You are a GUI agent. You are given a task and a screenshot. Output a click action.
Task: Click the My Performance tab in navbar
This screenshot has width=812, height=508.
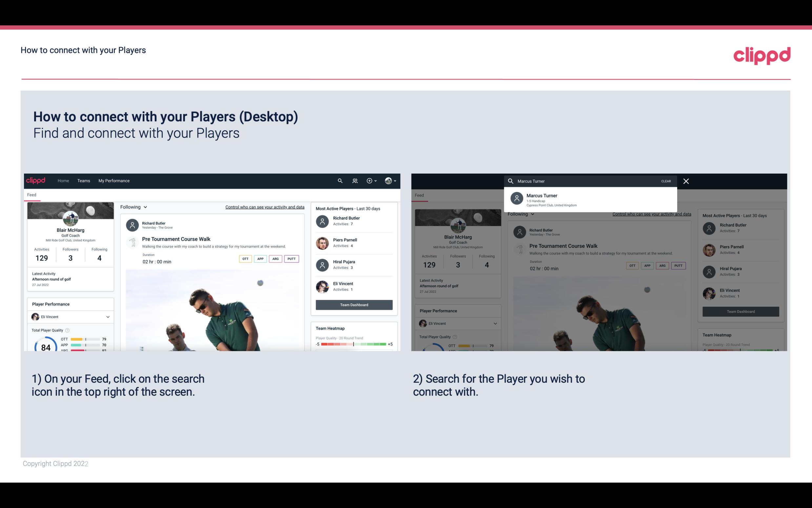pyautogui.click(x=114, y=180)
